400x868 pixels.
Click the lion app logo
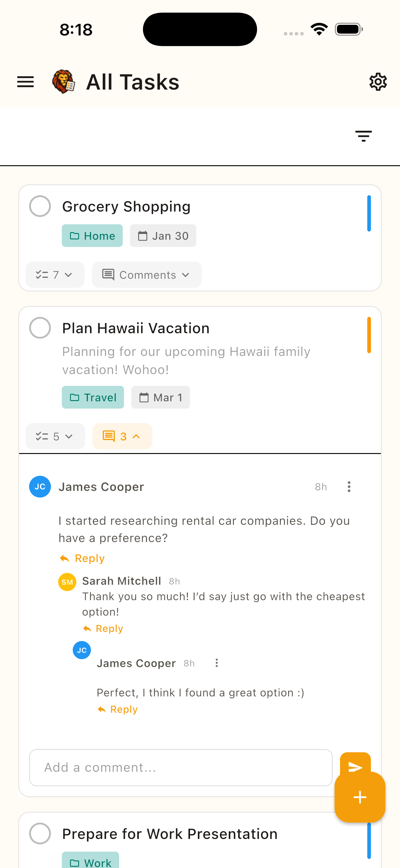(x=63, y=81)
